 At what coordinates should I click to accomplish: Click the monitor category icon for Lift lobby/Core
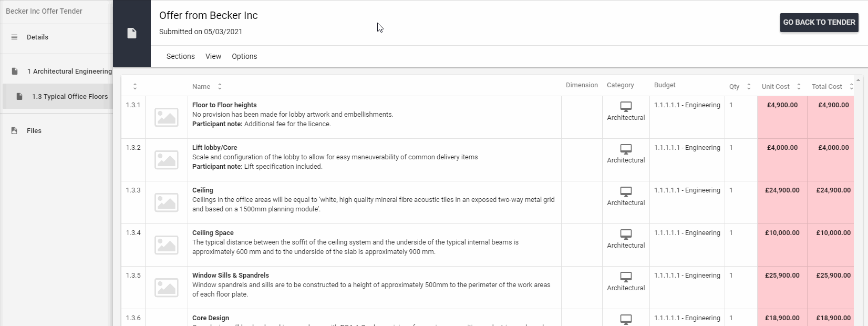pos(626,149)
